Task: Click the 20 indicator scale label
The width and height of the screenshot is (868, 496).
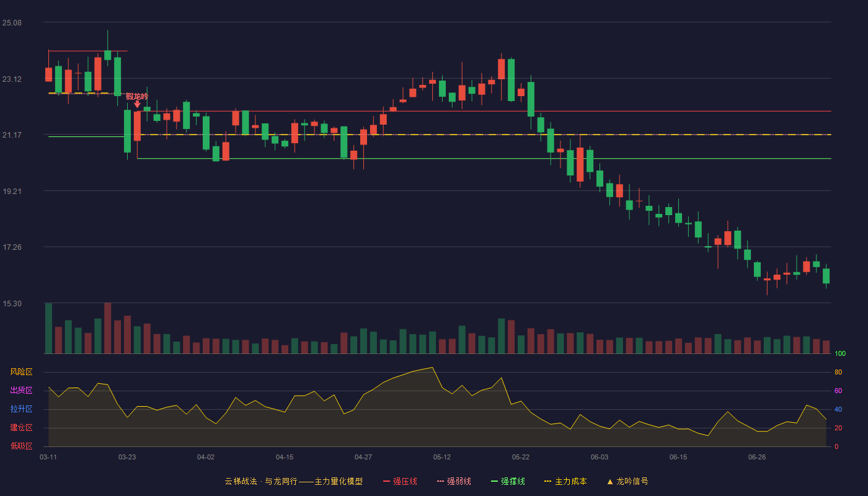Action: tap(838, 428)
